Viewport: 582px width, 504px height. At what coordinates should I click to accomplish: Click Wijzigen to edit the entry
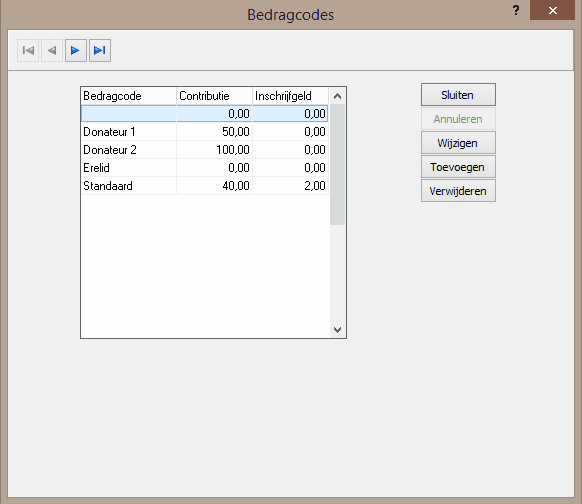458,143
